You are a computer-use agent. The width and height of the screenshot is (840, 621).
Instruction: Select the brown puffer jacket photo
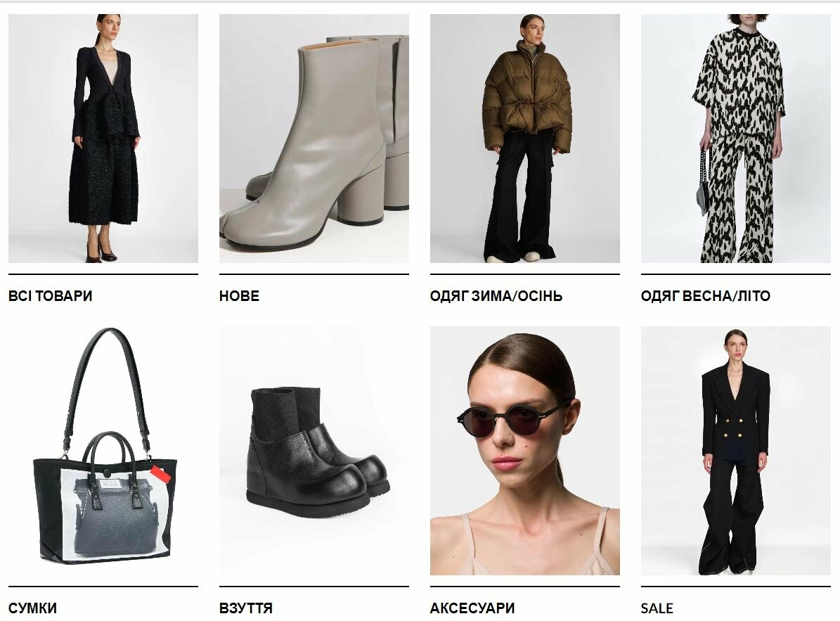point(525,139)
